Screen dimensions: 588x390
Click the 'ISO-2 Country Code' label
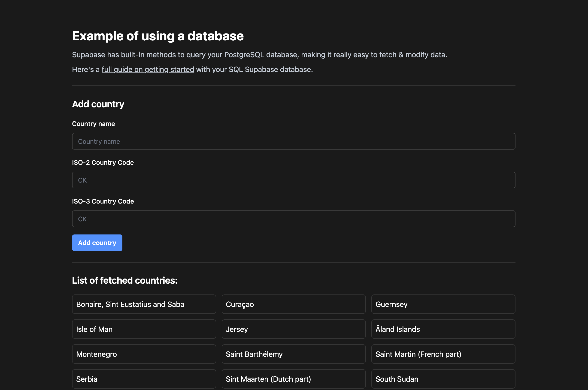click(103, 163)
